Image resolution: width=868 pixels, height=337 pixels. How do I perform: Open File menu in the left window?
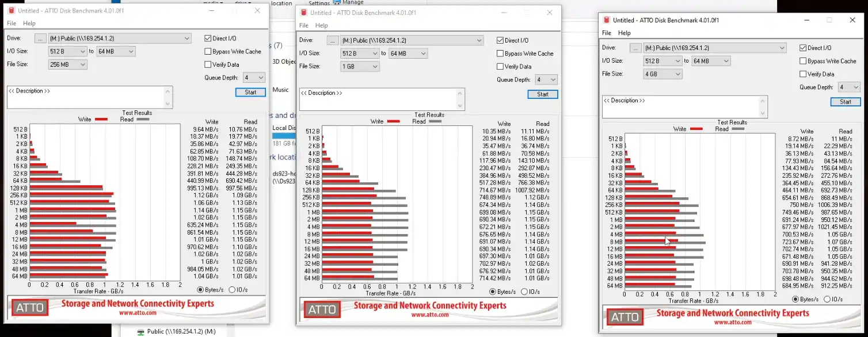pyautogui.click(x=12, y=24)
